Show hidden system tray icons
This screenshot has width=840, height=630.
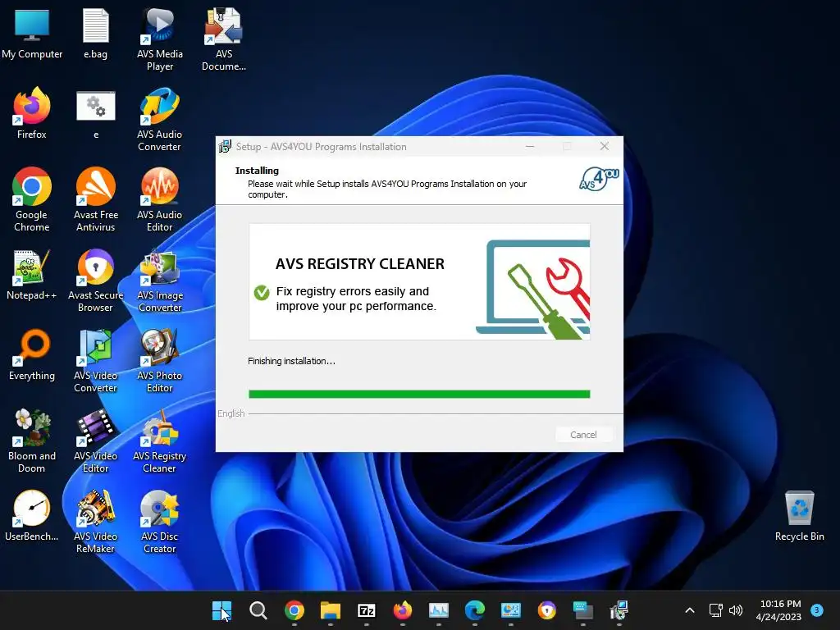coord(690,610)
